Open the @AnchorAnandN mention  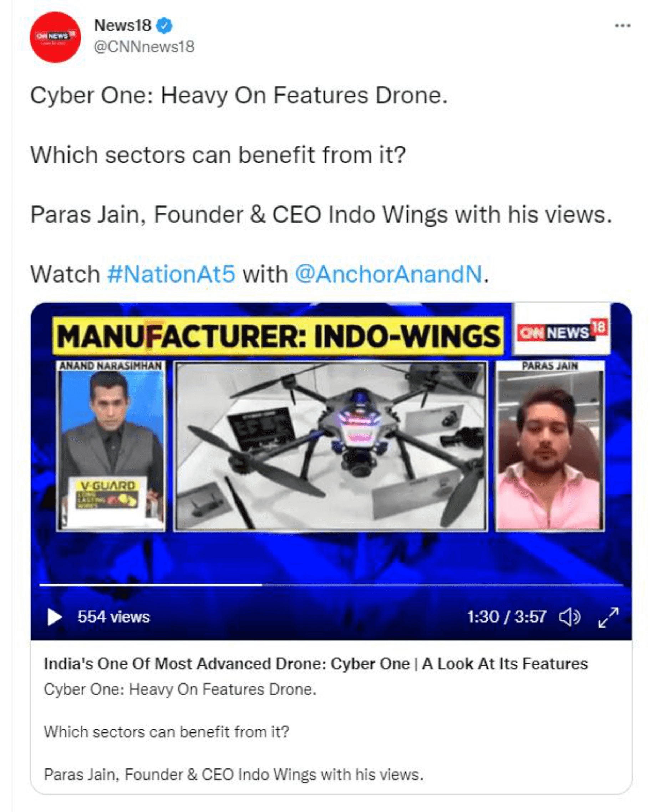pyautogui.click(x=388, y=274)
